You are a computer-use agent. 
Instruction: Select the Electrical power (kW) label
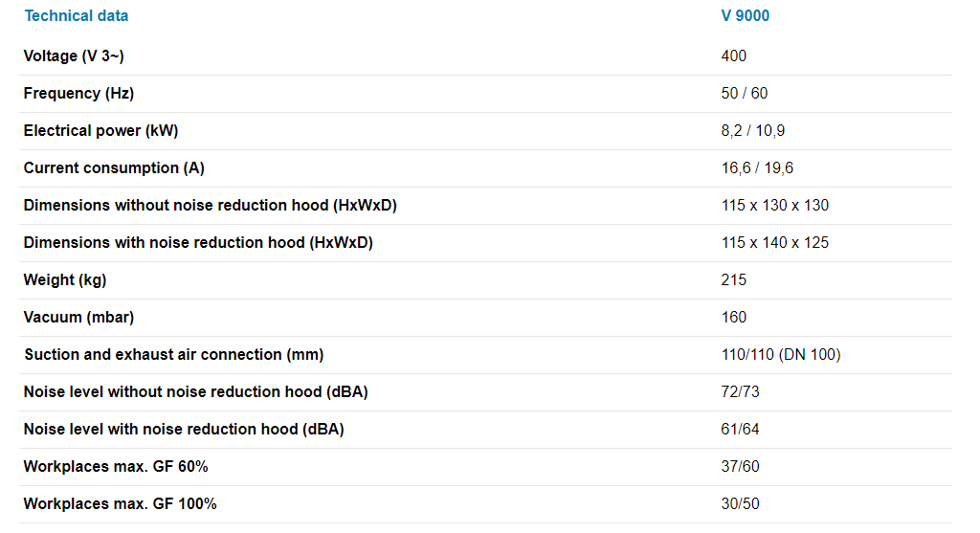point(100,130)
